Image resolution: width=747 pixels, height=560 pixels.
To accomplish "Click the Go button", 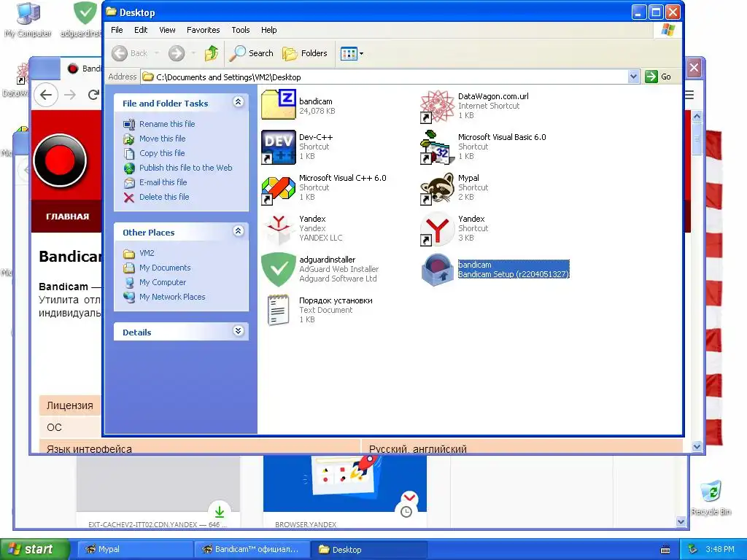I will click(x=658, y=77).
